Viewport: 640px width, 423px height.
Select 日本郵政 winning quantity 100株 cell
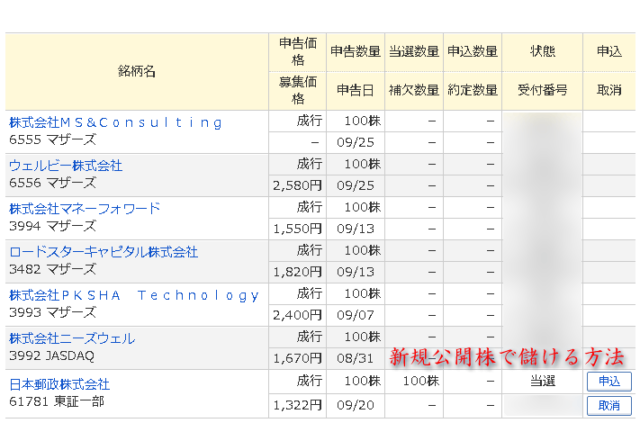pos(414,382)
